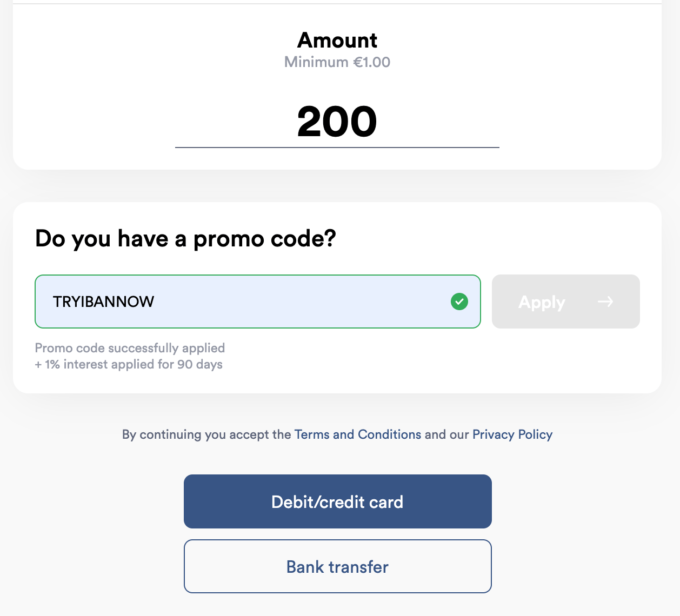The width and height of the screenshot is (680, 616).
Task: Click the Bank transfer button label text
Action: 337,566
